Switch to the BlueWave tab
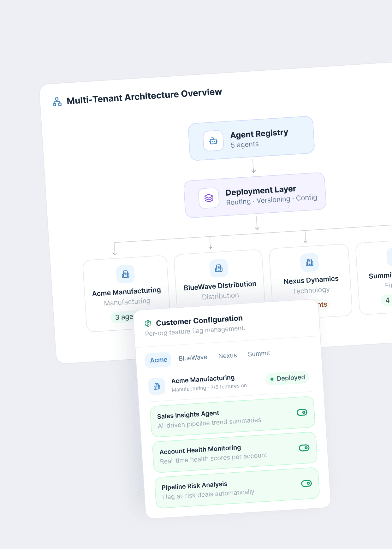The image size is (392, 549). tap(193, 358)
